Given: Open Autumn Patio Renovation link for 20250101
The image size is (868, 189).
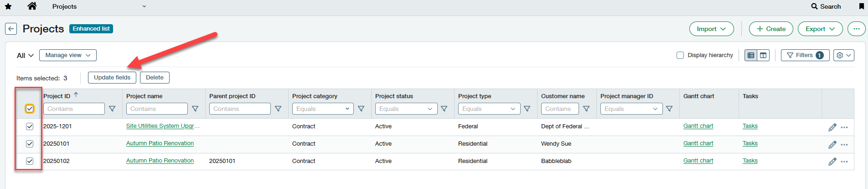Looking at the screenshot, I should (x=160, y=143).
